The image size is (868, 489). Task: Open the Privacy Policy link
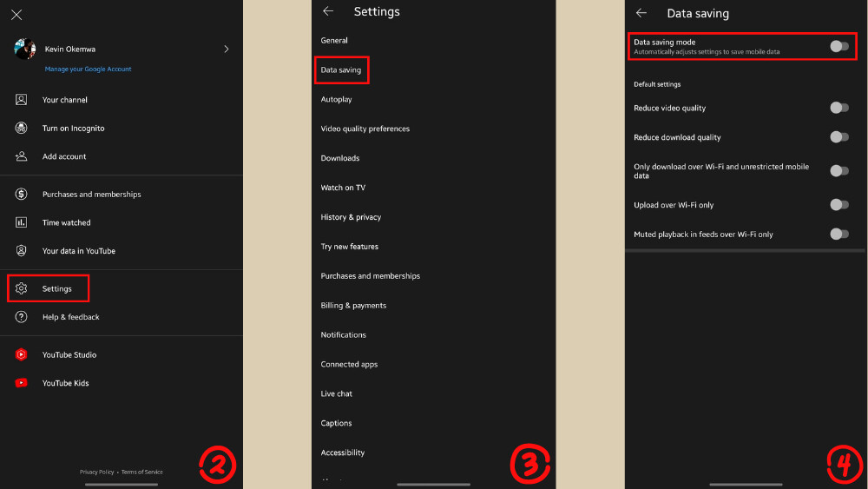96,472
